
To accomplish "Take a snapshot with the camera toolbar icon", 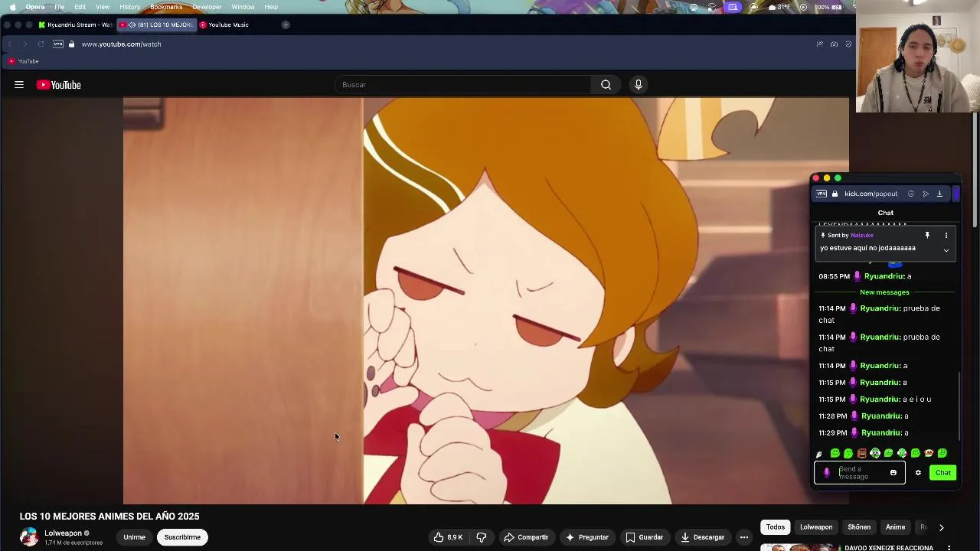I will tap(834, 44).
